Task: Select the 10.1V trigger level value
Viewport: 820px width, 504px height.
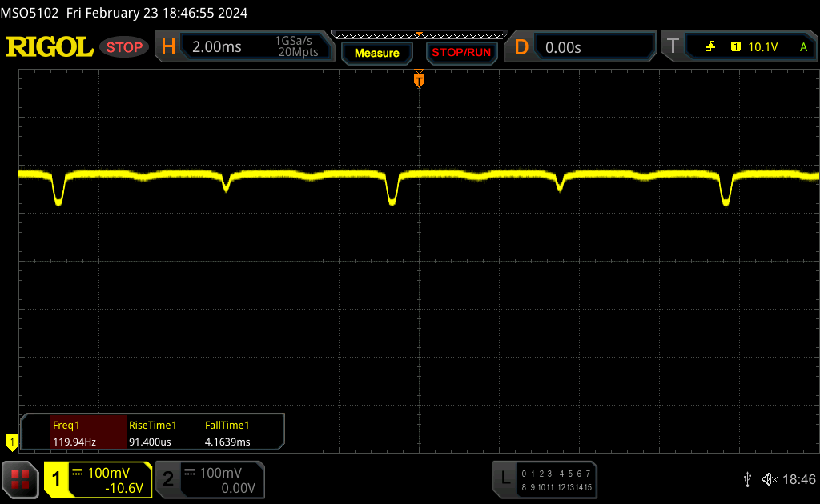Action: [763, 47]
